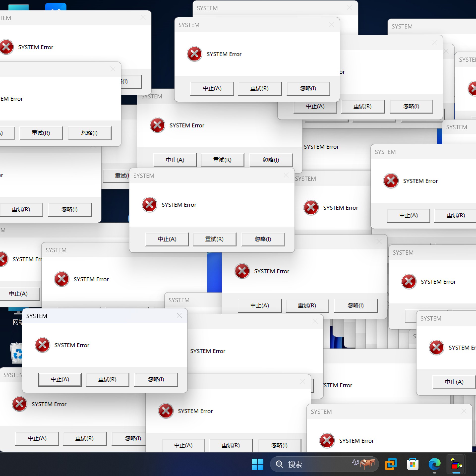476x476 pixels.
Task: Close the focused SYSTEM dialog with X
Action: pyautogui.click(x=179, y=316)
